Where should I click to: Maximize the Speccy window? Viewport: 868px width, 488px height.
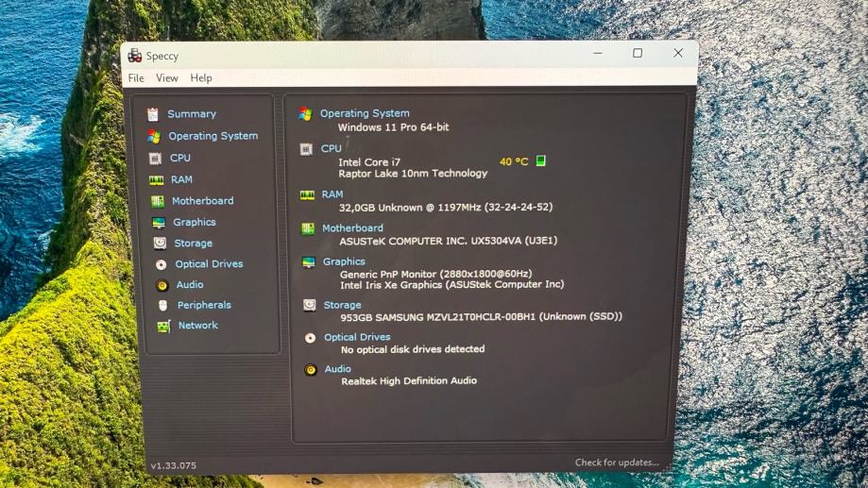(638, 53)
